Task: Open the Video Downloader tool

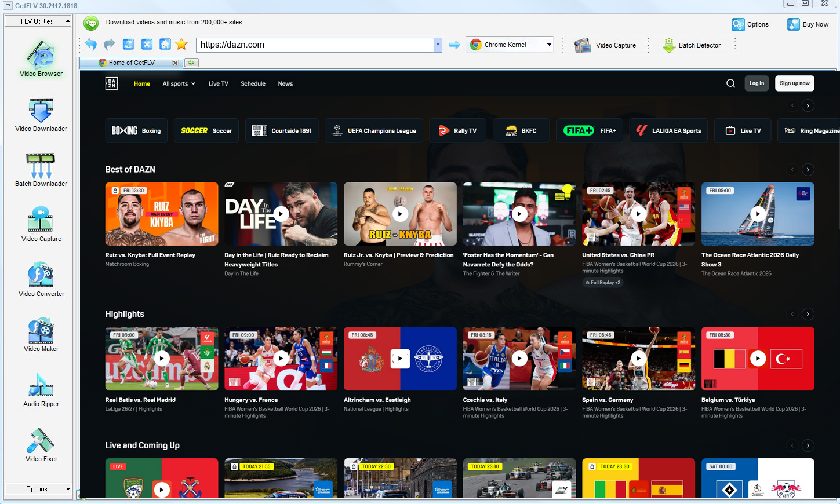Action: [41, 115]
